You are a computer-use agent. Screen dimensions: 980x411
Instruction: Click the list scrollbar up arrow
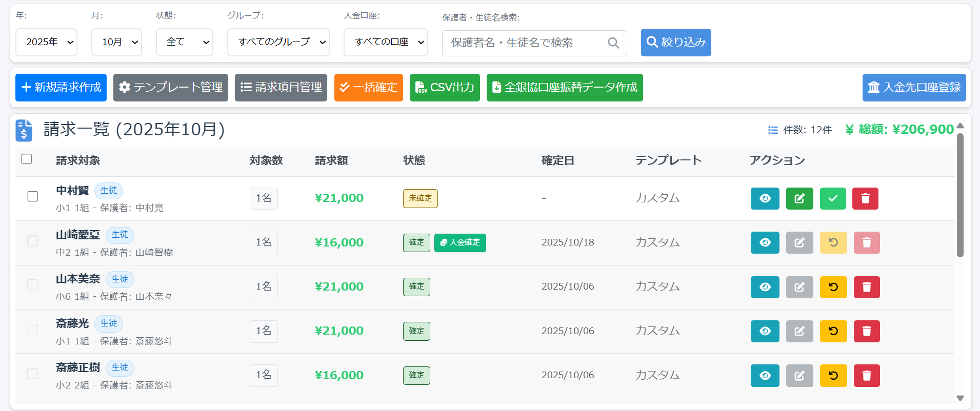tap(961, 126)
